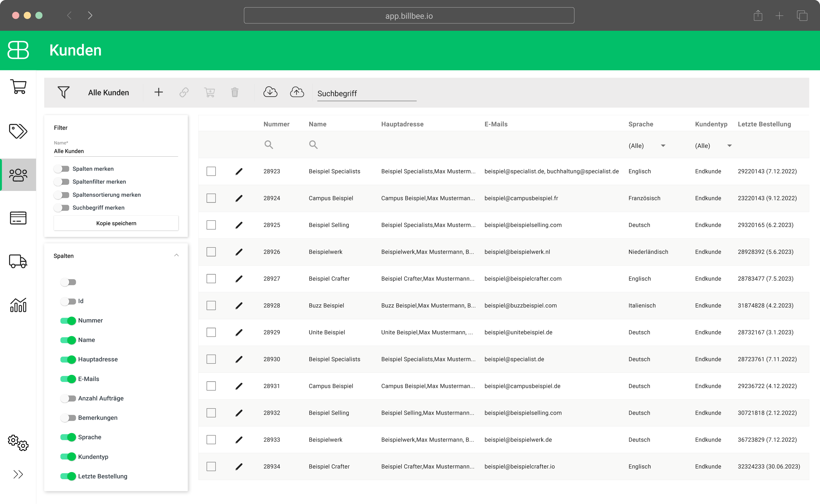Click the Kopie speichern button
This screenshot has width=820, height=504.
(x=116, y=223)
